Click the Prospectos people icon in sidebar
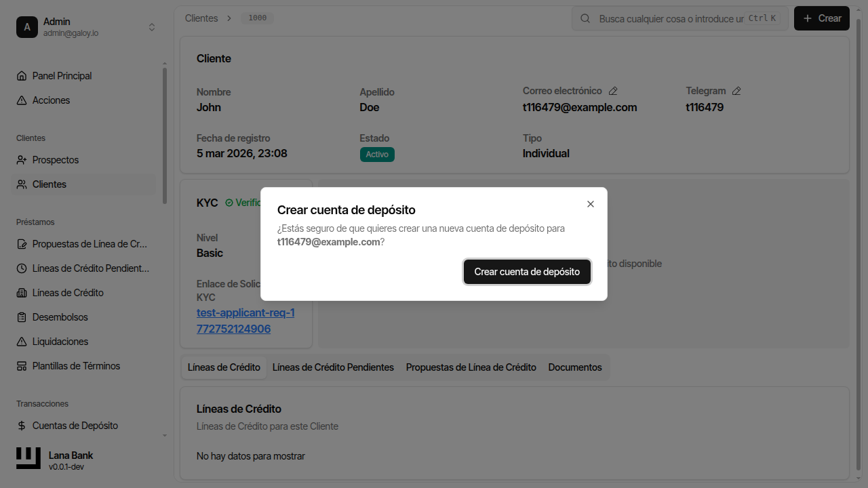 21,159
